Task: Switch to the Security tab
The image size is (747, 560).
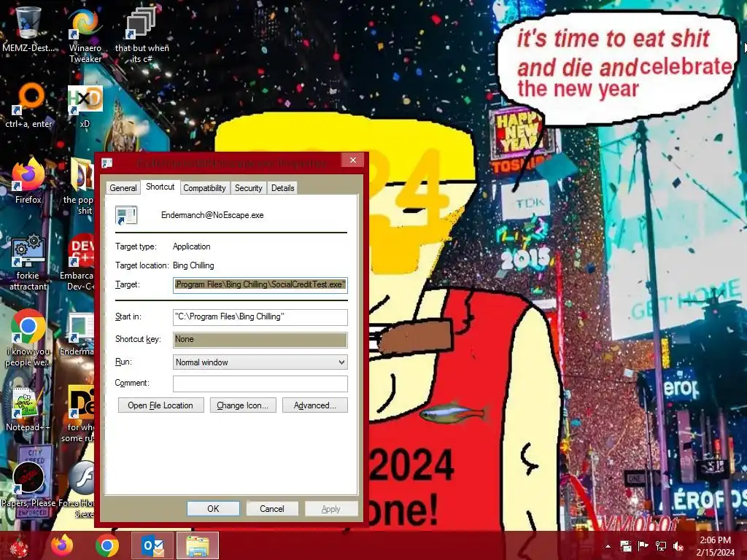Action: [248, 188]
